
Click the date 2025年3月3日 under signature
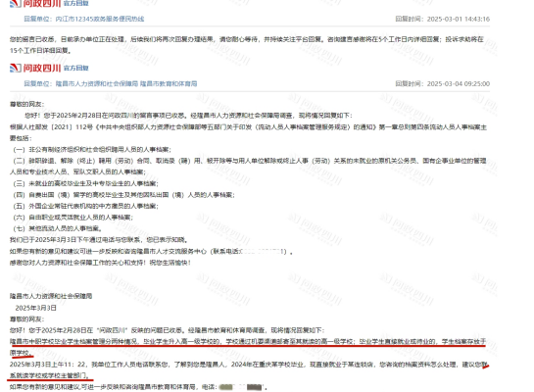(35, 308)
